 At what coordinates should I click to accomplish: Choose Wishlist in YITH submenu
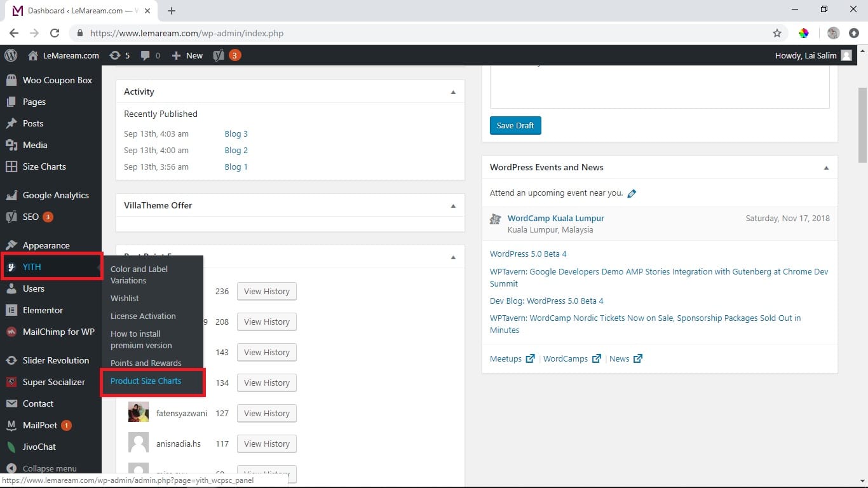[125, 298]
